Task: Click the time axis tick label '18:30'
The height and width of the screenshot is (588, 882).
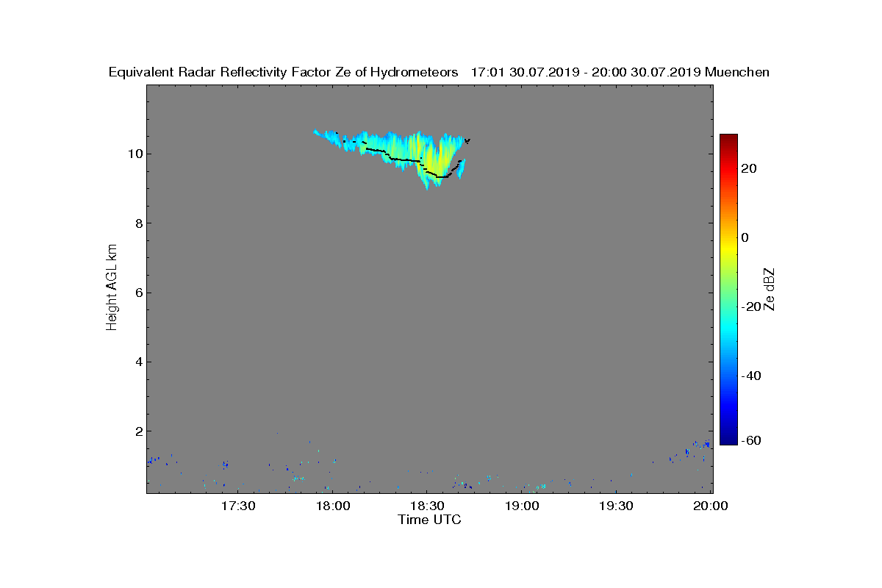Action: click(427, 506)
